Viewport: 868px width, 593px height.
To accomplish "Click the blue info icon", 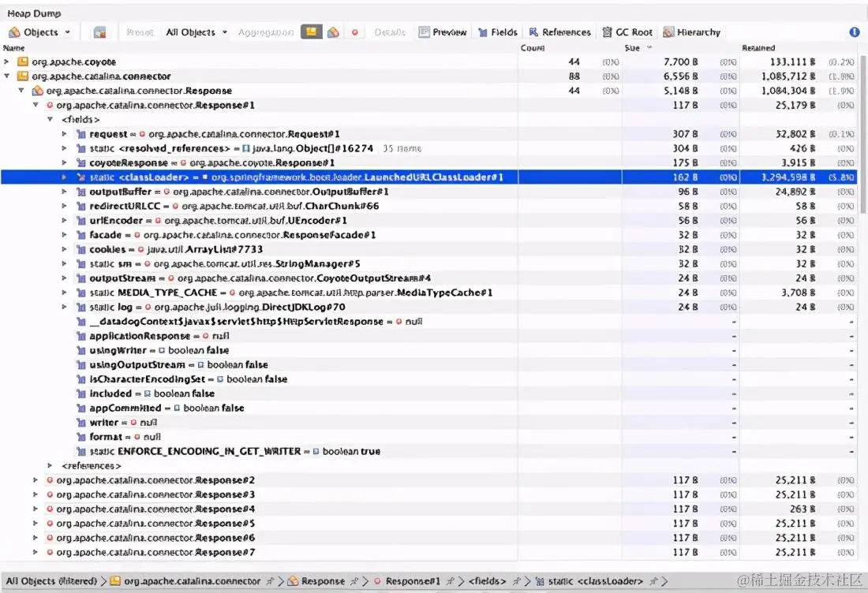I will [x=855, y=32].
